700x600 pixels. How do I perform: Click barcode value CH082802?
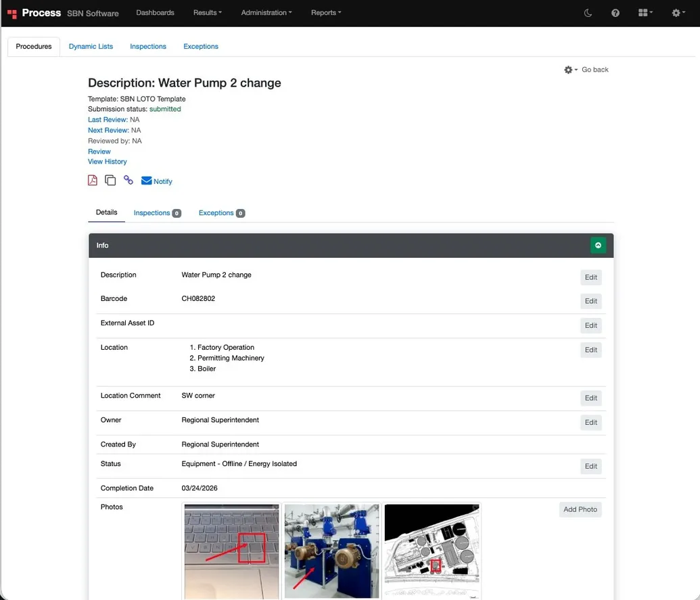coord(198,299)
